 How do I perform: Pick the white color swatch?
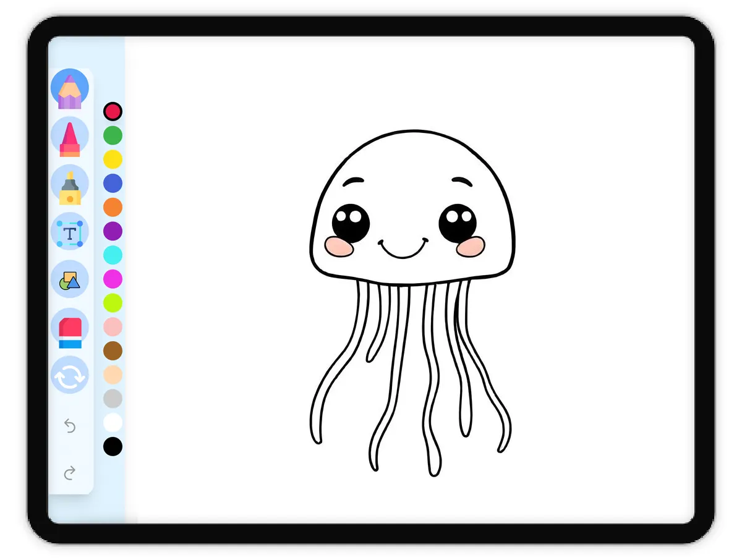click(113, 423)
